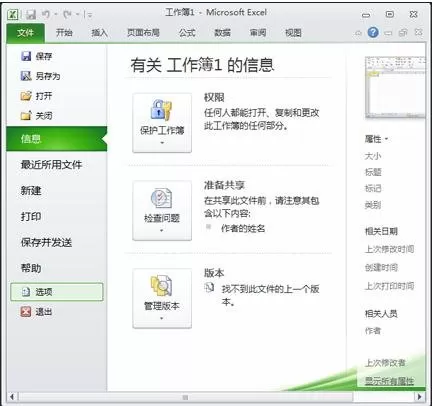Switch to the 插入 (Insert) tab

pos(99,33)
